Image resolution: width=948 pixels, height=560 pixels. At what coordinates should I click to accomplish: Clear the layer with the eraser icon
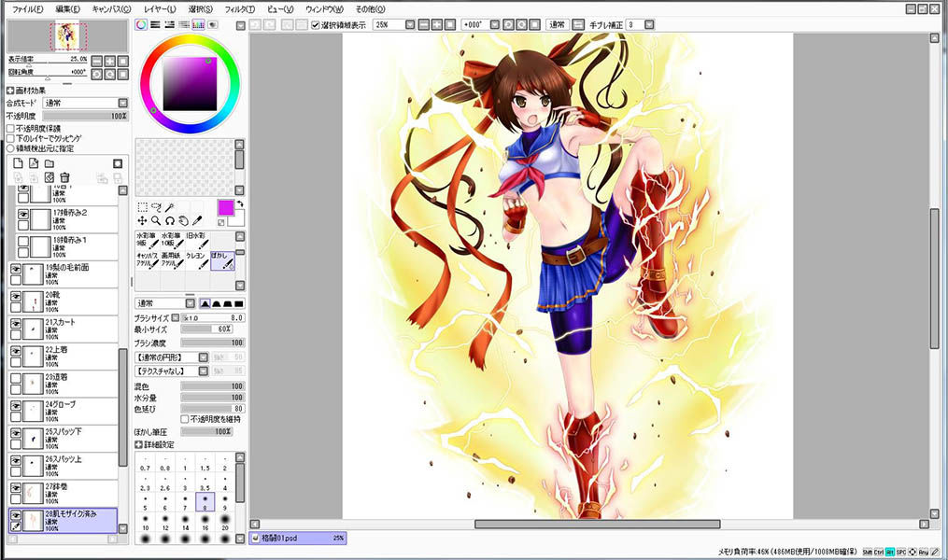[50, 177]
